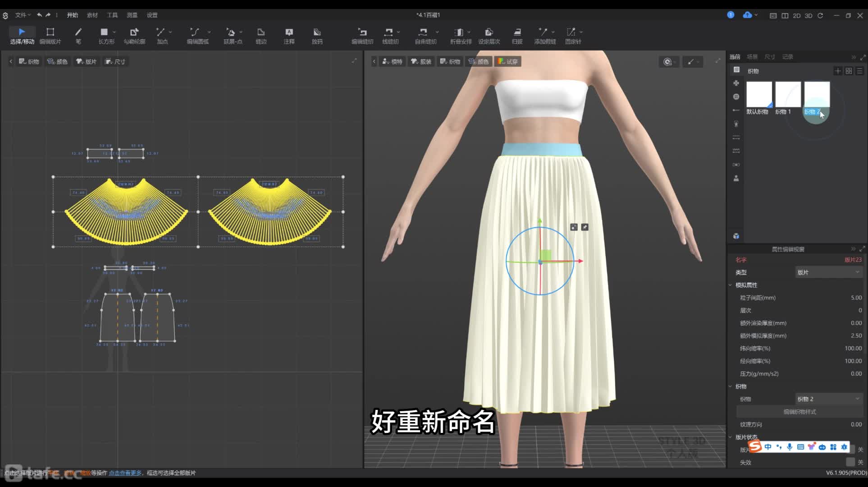Click the blue notification badge icon
The width and height of the screenshot is (868, 487).
pos(731,15)
